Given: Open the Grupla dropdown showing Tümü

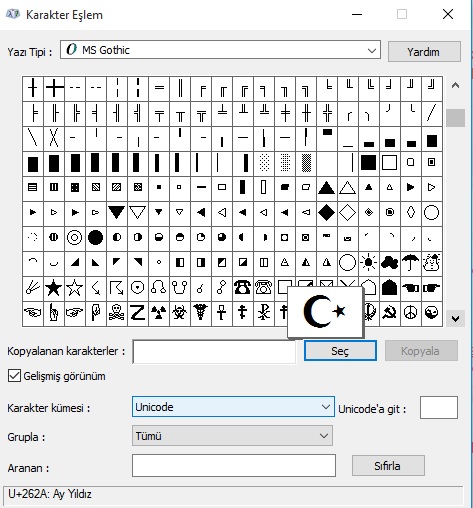Looking at the screenshot, I should (x=232, y=436).
